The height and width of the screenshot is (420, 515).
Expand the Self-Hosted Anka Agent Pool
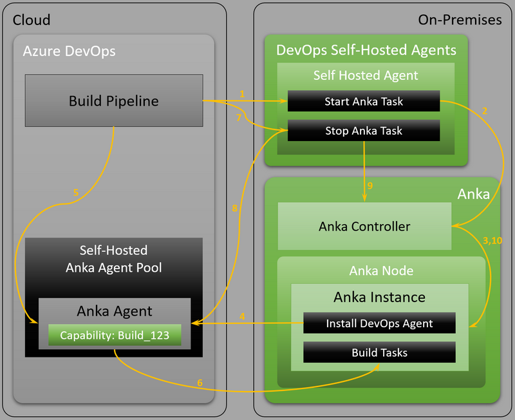[114, 258]
